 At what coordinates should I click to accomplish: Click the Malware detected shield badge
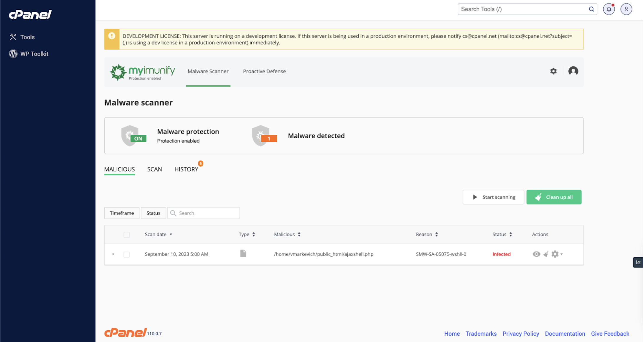264,136
